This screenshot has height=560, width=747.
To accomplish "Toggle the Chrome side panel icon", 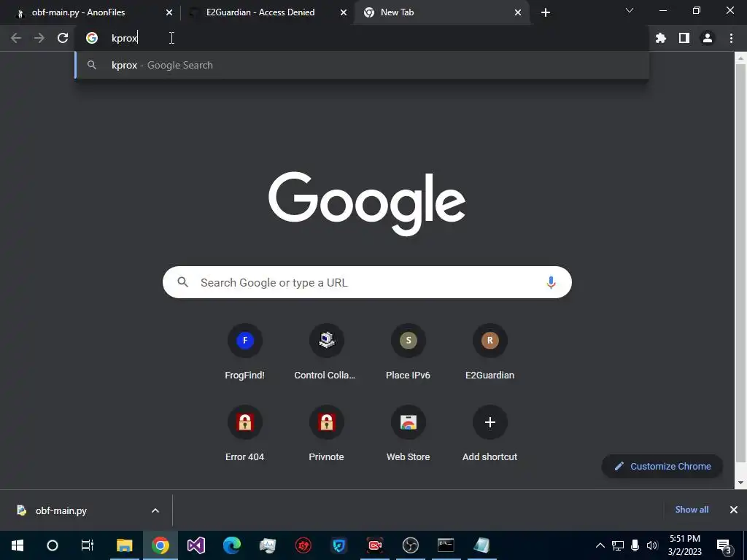I will coord(684,38).
